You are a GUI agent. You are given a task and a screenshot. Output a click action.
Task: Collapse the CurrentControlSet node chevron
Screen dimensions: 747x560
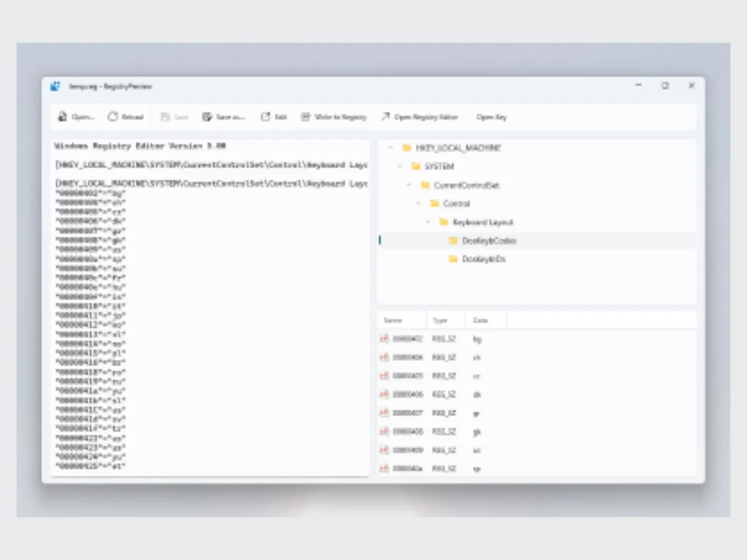(409, 185)
